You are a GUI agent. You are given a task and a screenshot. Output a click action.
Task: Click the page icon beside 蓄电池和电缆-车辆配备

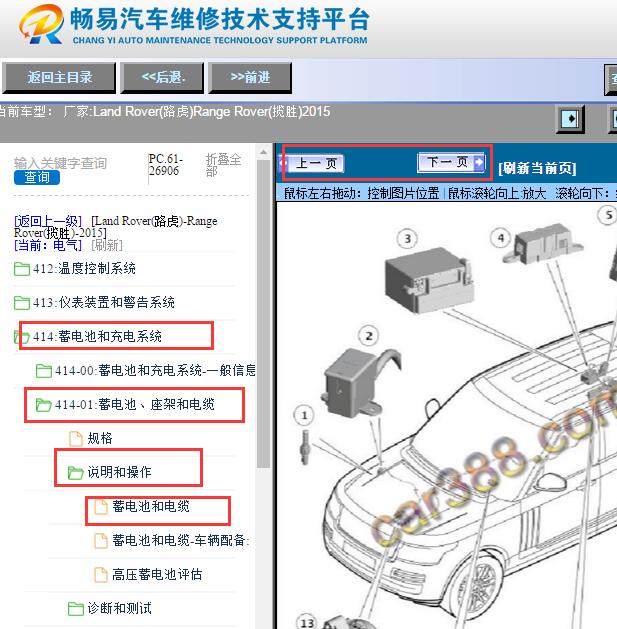point(101,541)
